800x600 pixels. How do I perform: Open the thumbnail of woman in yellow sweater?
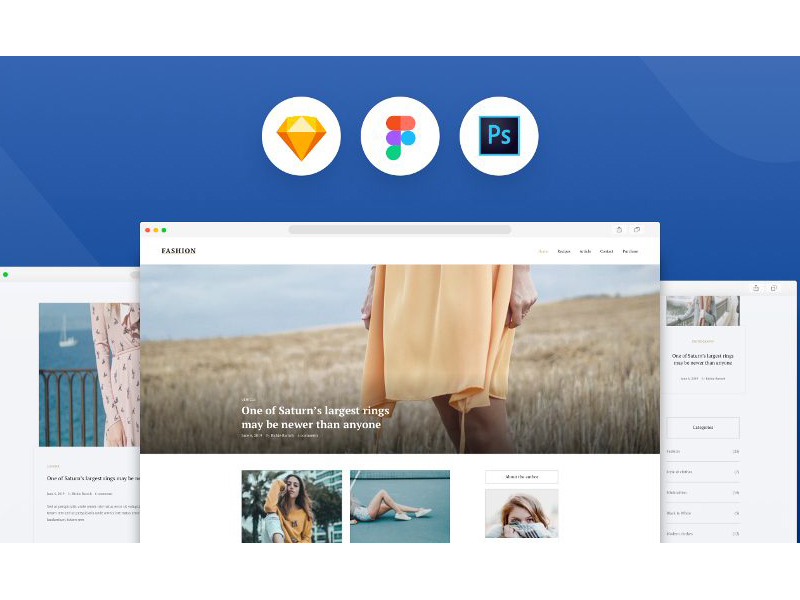[x=292, y=506]
